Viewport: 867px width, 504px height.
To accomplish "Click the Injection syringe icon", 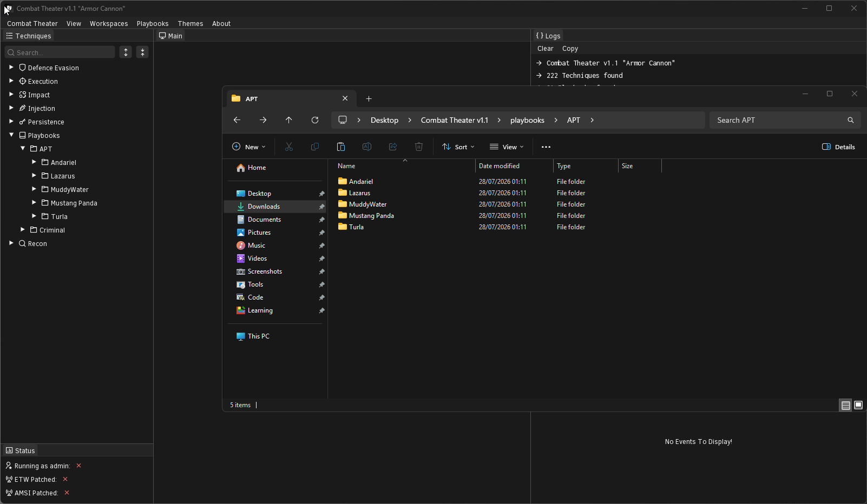I will [22, 108].
